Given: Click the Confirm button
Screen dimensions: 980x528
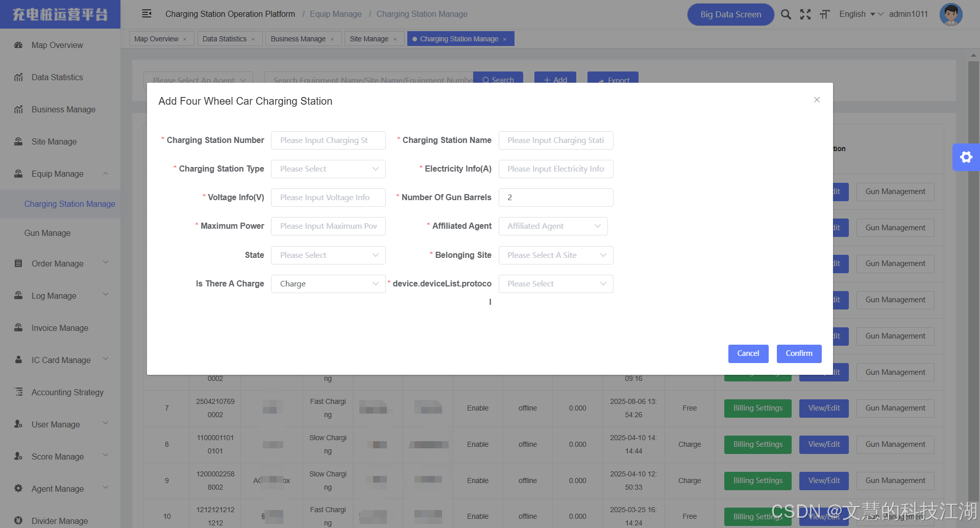Looking at the screenshot, I should 799,354.
